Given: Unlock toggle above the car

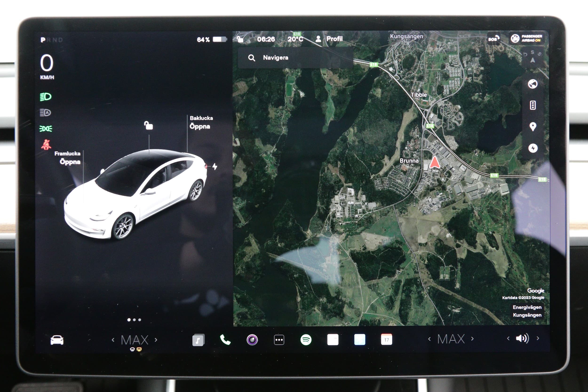Looking at the screenshot, I should (148, 125).
